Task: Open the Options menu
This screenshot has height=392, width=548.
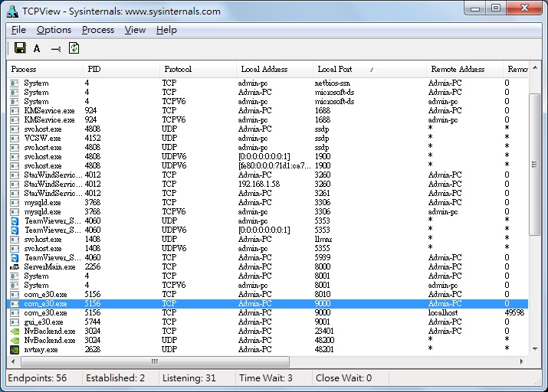Action: click(x=54, y=30)
